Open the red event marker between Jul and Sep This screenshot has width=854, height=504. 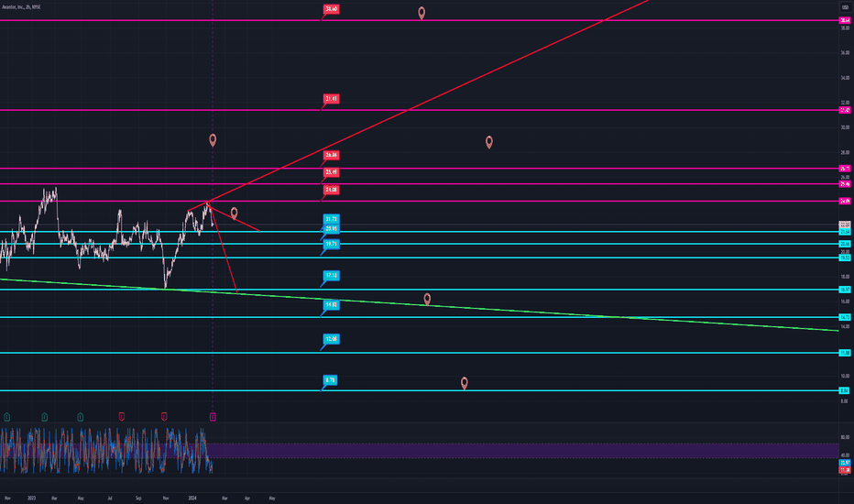[x=122, y=417]
